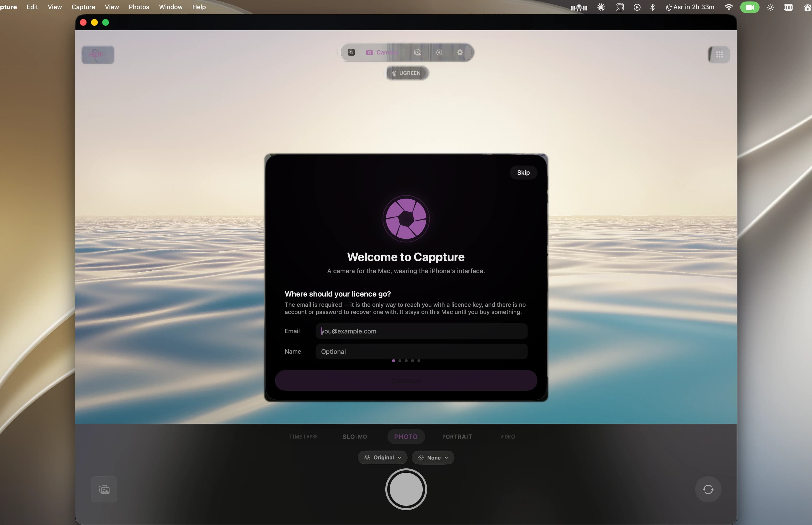Open the Window menu
The height and width of the screenshot is (525, 812).
tap(171, 7)
